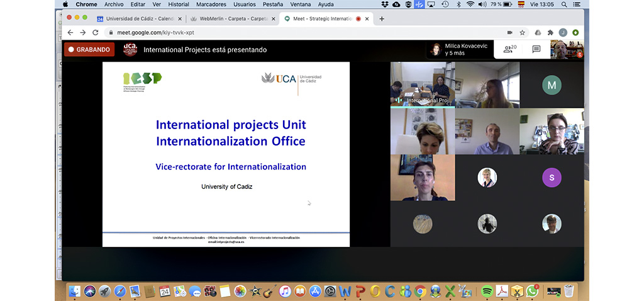
Task: Open the Historial menu
Action: [x=179, y=4]
